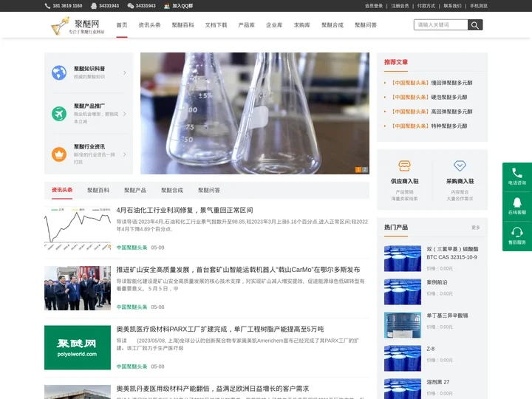This screenshot has height=399, width=532.
Task: Open product 单丁基三异辛酸锡
Action: click(x=447, y=316)
